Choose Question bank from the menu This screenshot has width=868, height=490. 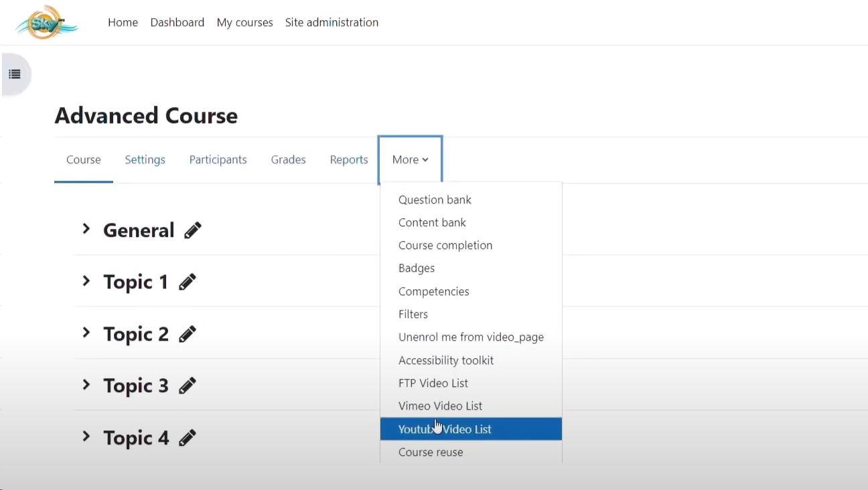[435, 199]
